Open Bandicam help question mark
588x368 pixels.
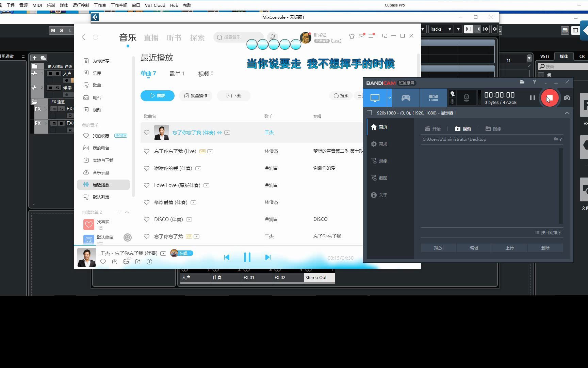pyautogui.click(x=534, y=82)
